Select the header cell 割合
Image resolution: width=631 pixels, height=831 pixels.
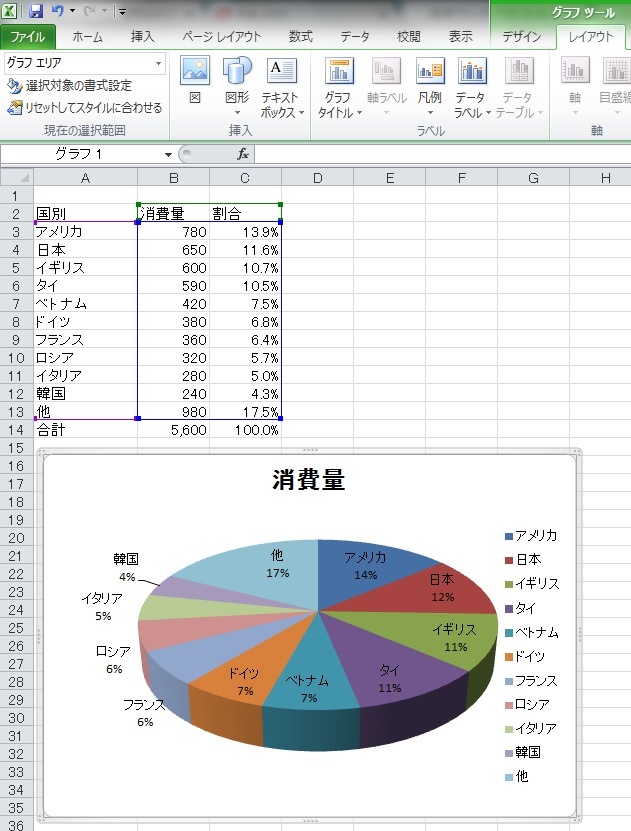point(245,214)
